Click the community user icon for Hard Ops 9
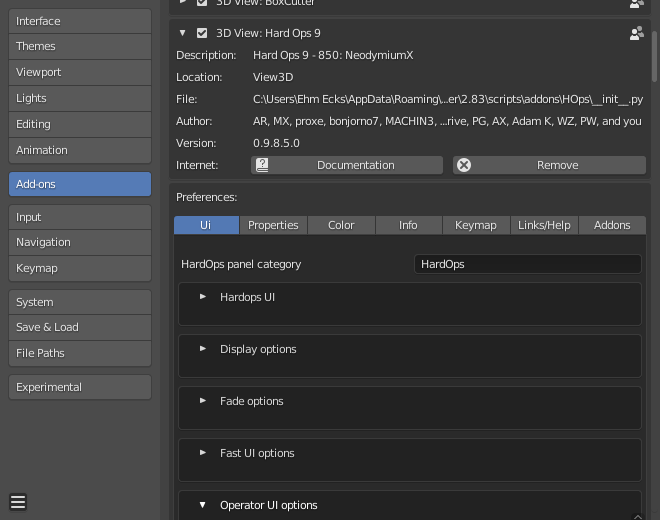 [x=636, y=33]
